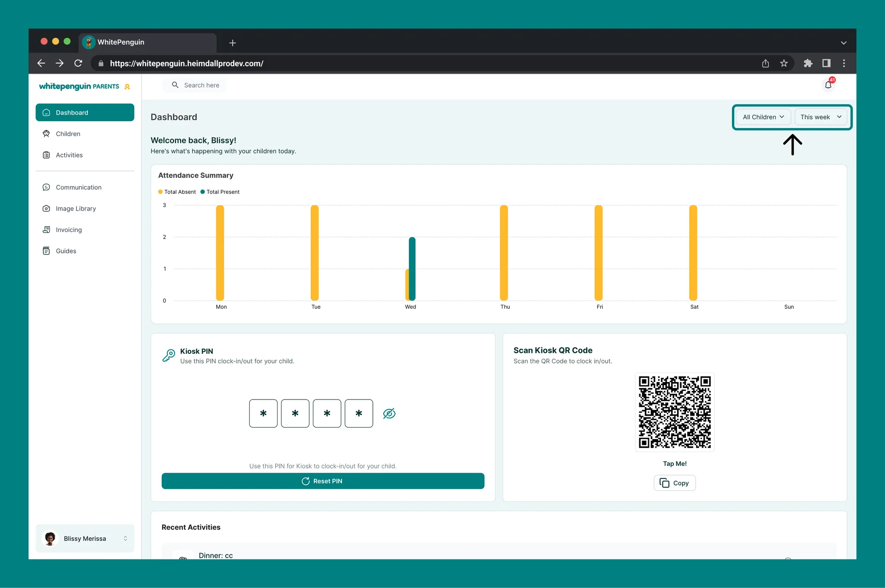Viewport: 885px width, 588px height.
Task: Click the Attendance Summary heading
Action: coord(195,175)
